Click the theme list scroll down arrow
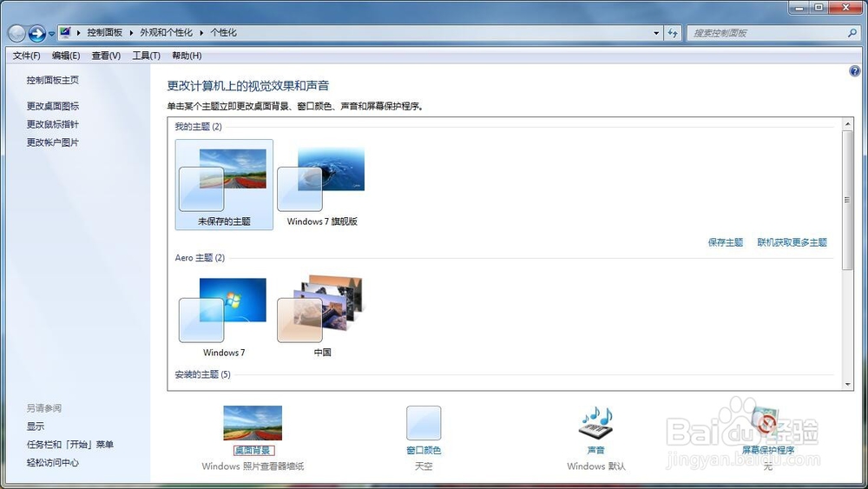 click(x=847, y=384)
